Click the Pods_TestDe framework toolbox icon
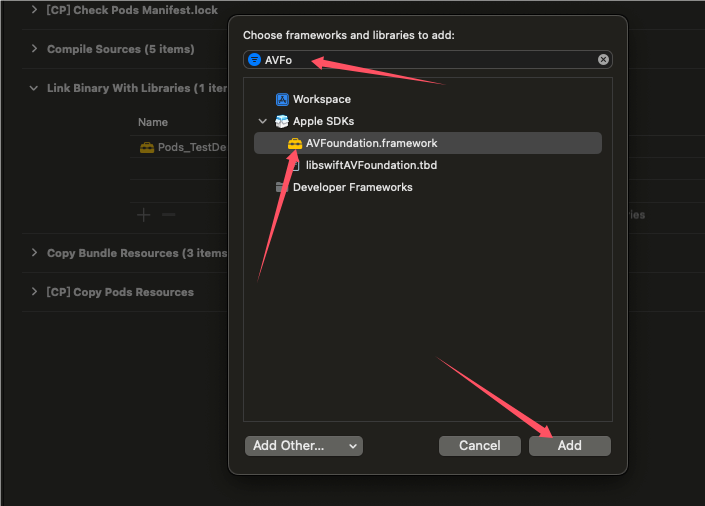Viewport: 705px width, 506px height. point(147,148)
